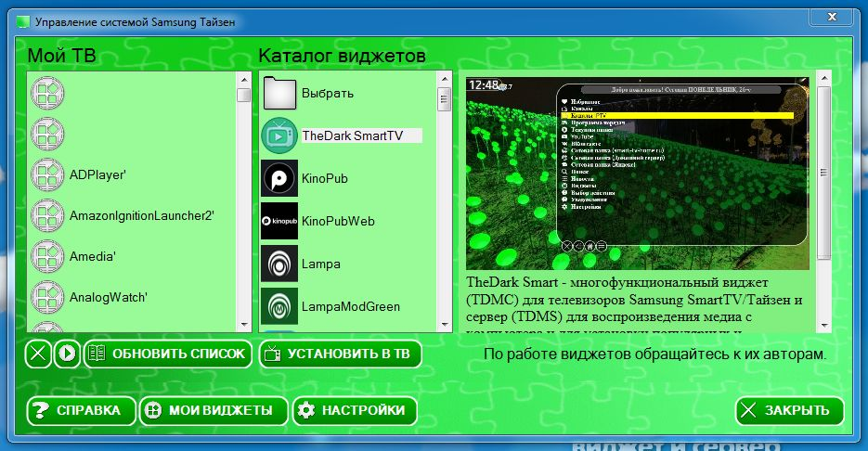The image size is (868, 451).
Task: Choose the AnalogWatch' widget icon
Action: pos(47,298)
